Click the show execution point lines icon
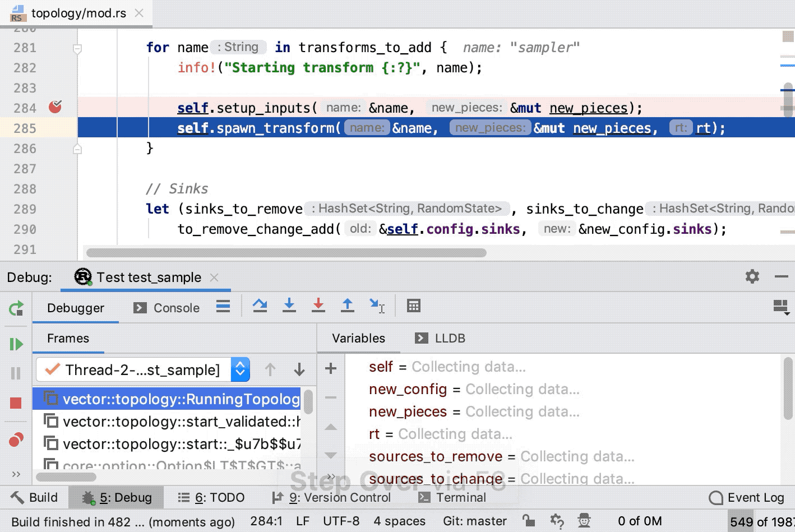The height and width of the screenshot is (532, 795). pos(223,306)
